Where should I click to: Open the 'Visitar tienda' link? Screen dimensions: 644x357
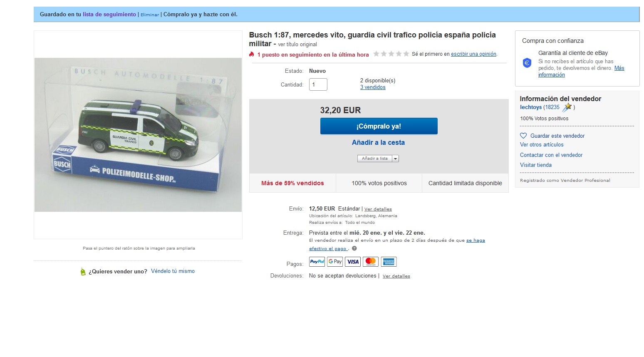coord(536,165)
